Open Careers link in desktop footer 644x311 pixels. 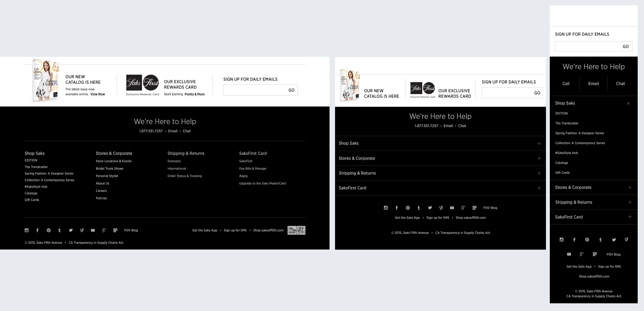(x=101, y=191)
